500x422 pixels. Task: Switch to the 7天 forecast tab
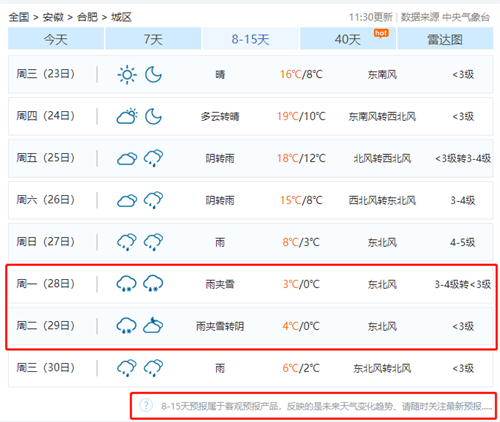click(153, 39)
